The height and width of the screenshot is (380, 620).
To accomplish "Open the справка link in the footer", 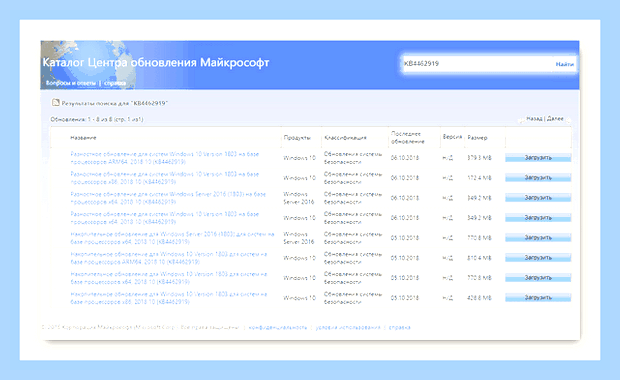I will (399, 327).
